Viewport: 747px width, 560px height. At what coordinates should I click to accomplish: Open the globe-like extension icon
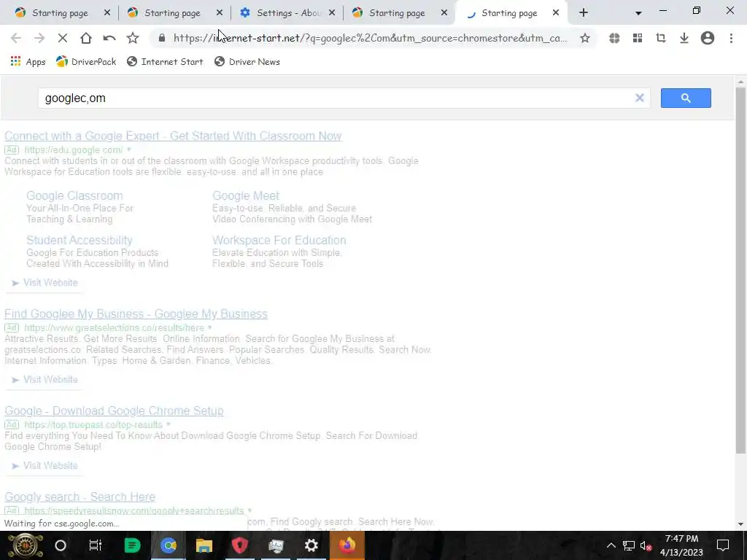[614, 38]
